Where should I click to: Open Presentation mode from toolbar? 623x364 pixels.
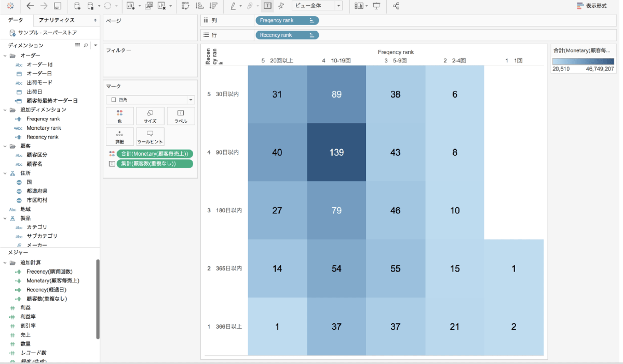[x=376, y=6]
